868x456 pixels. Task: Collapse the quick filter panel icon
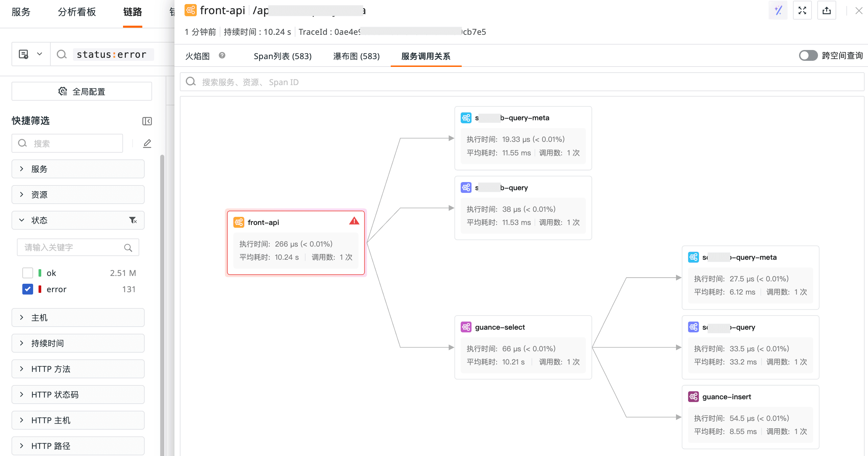pos(147,121)
